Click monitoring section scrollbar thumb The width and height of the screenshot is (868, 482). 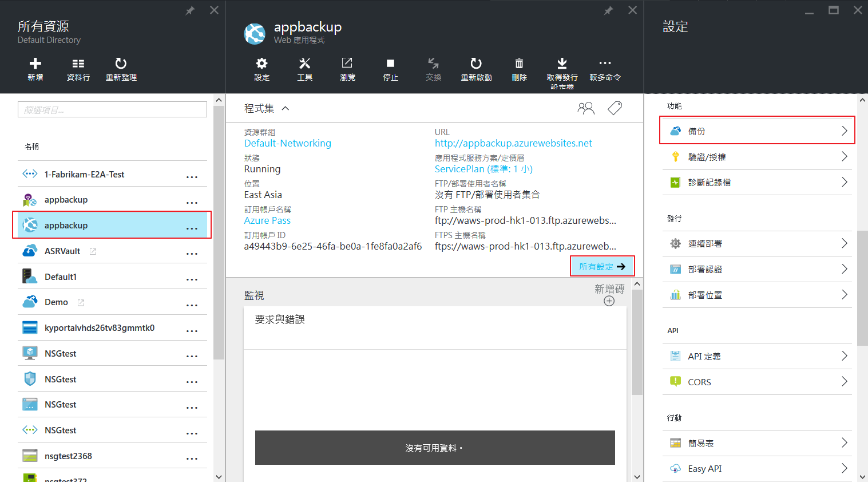637,342
